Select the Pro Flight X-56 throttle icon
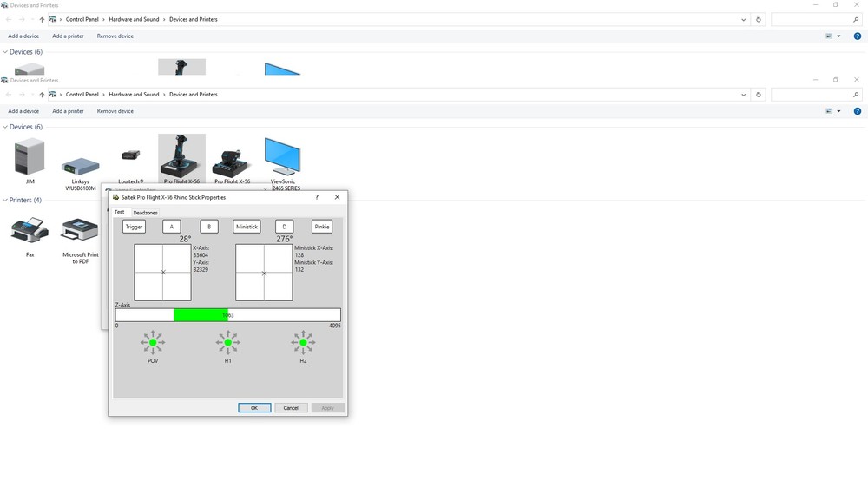 click(233, 165)
